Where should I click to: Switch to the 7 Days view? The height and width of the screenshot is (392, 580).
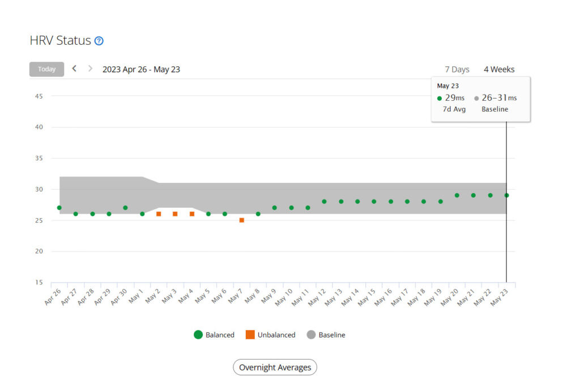point(457,69)
